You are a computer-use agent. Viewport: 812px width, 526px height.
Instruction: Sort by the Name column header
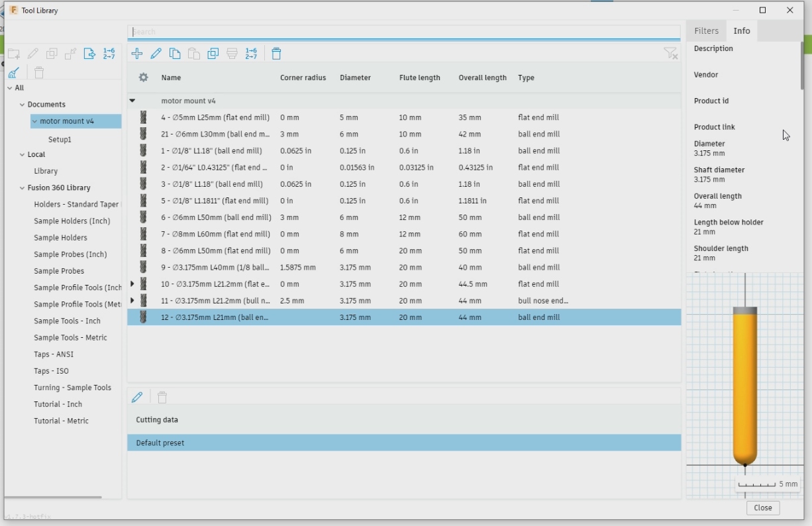pyautogui.click(x=171, y=78)
